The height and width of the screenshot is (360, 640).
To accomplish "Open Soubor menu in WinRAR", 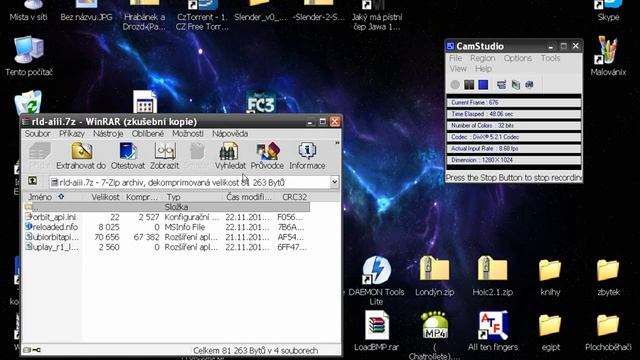I will pos(37,133).
